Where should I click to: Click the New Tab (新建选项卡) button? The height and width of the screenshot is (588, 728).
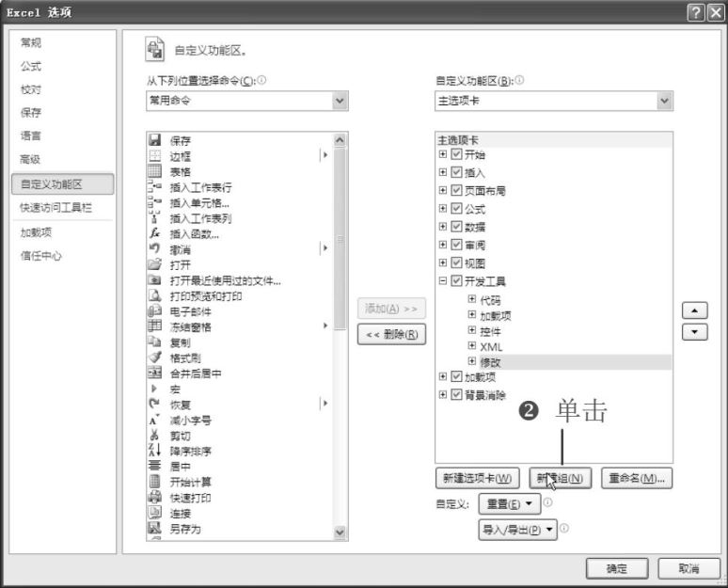pyautogui.click(x=477, y=478)
